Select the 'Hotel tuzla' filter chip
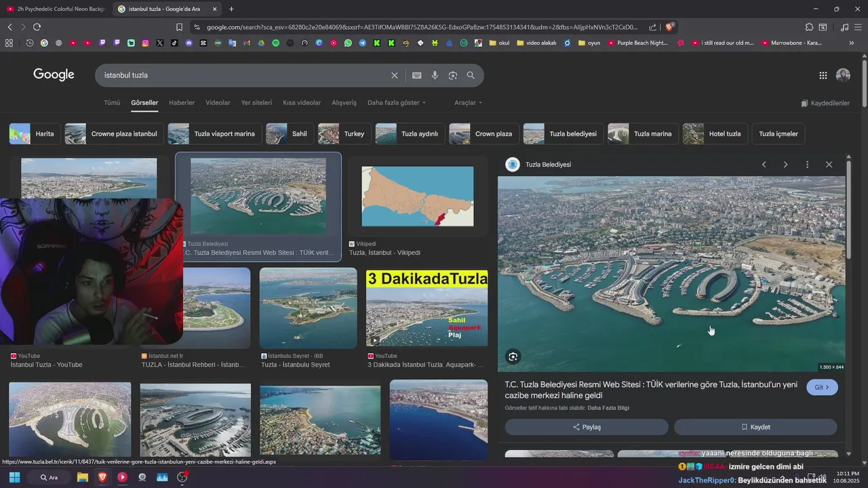 tap(715, 134)
